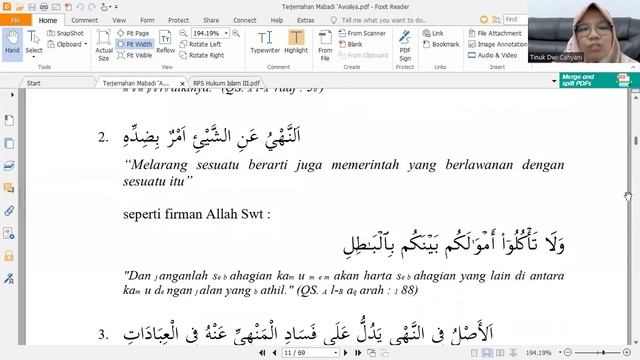Click status bar zoom out minus button
Image resolution: width=640 pixels, height=360 pixels.
(x=568, y=353)
